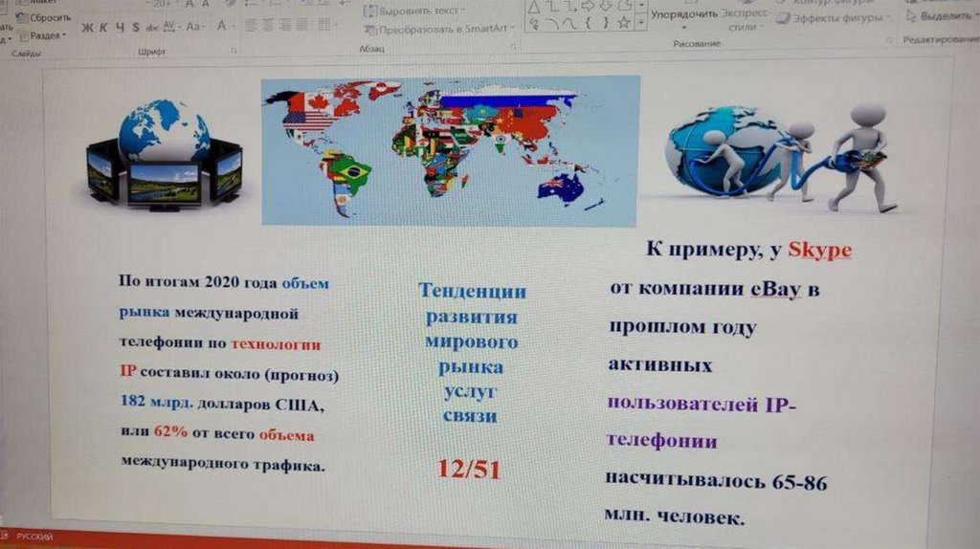The height and width of the screenshot is (549, 980).
Task: Align text to the right
Action: [x=285, y=25]
